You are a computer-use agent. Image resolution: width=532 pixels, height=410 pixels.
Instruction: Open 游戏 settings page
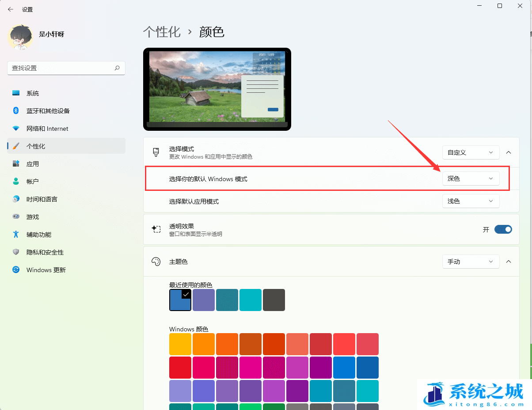(x=66, y=217)
